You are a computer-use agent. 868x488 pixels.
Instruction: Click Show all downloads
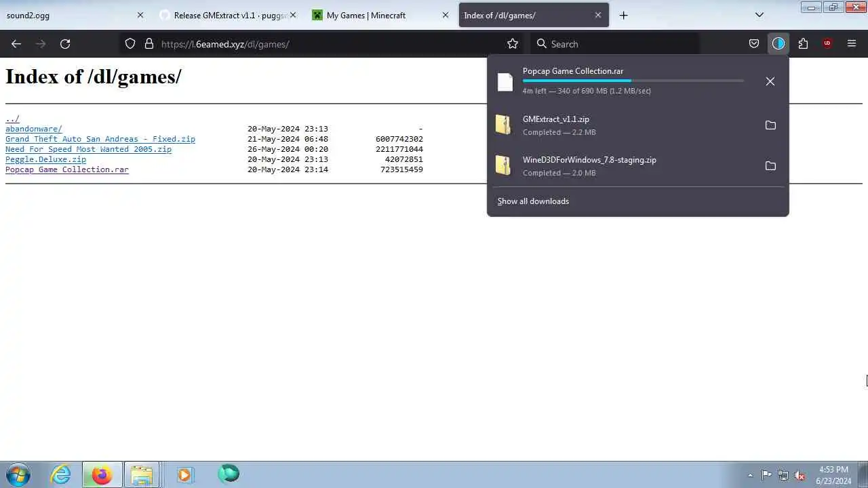(533, 201)
